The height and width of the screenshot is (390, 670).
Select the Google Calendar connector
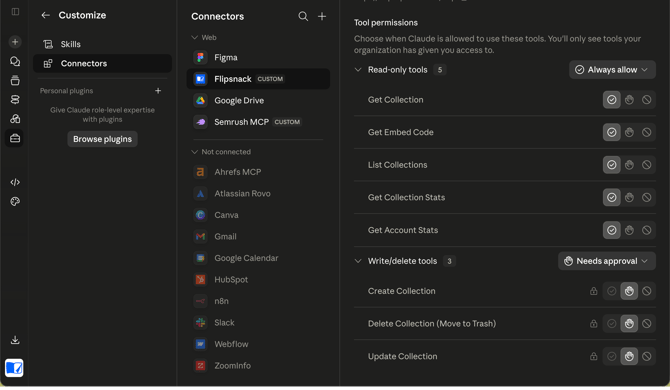[258, 258]
